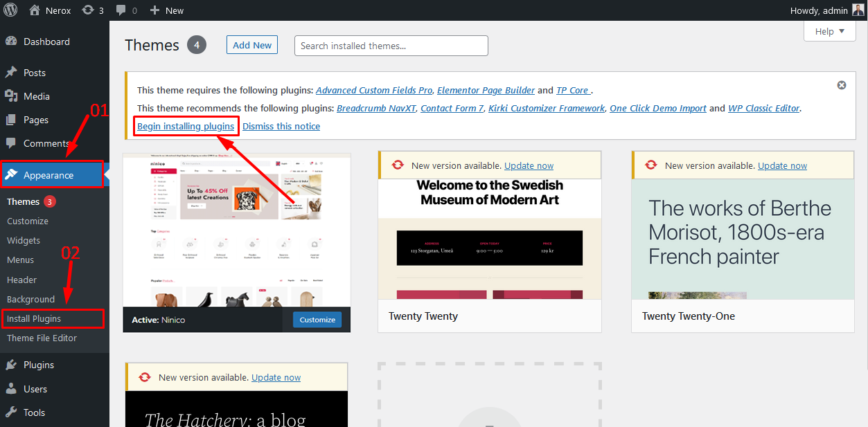
Task: Dismiss the plugin notice with the X icon
Action: 842,85
